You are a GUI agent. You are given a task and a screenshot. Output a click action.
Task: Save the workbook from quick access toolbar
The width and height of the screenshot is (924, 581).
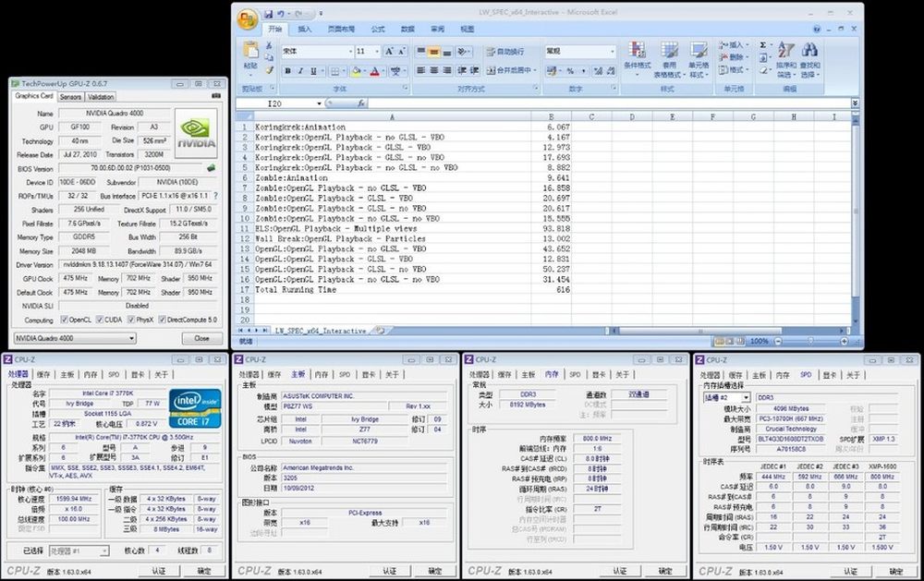[x=269, y=13]
